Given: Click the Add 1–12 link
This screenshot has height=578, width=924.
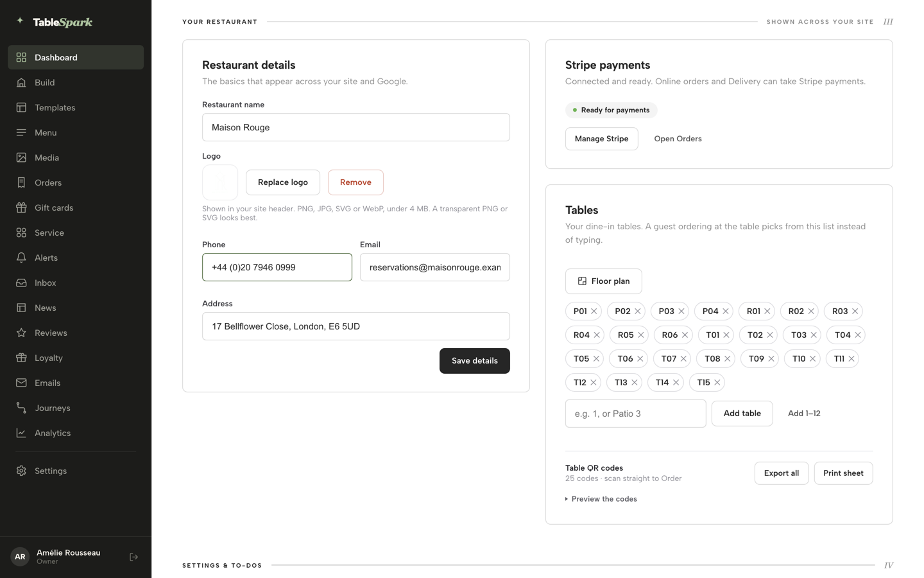Looking at the screenshot, I should coord(804,414).
